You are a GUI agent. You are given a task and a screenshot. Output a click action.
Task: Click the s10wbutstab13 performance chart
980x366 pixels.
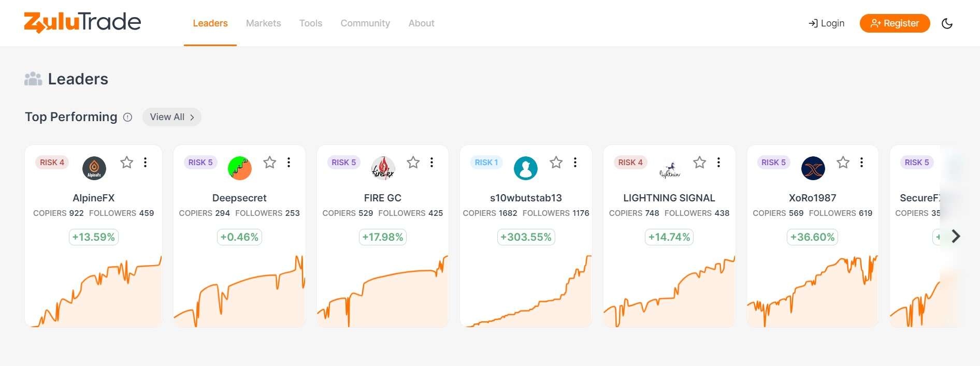[526, 291]
